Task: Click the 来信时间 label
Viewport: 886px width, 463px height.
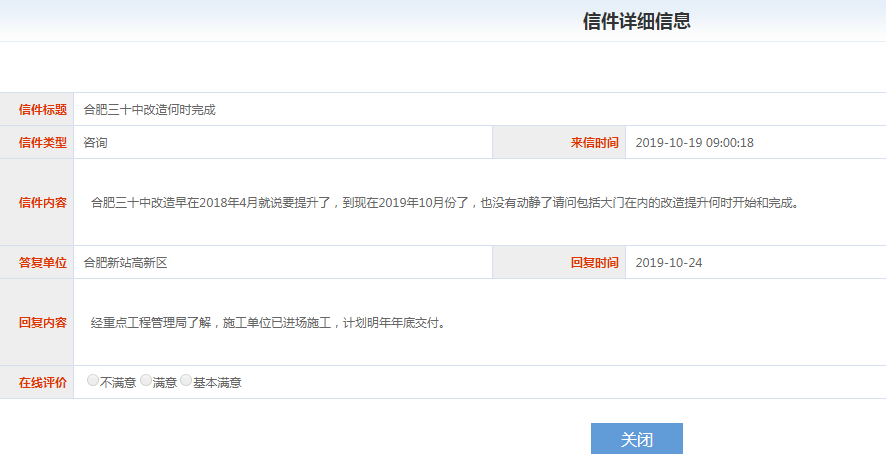Action: 594,142
